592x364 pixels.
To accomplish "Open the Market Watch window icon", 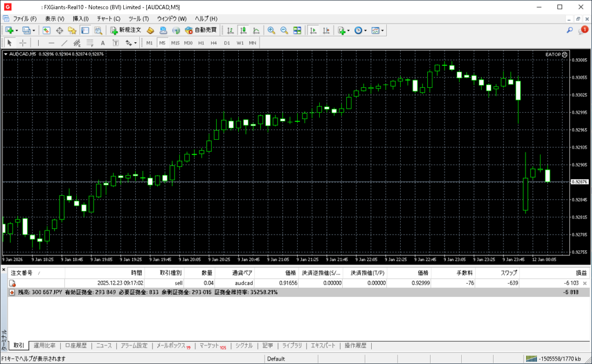I will (x=46, y=30).
